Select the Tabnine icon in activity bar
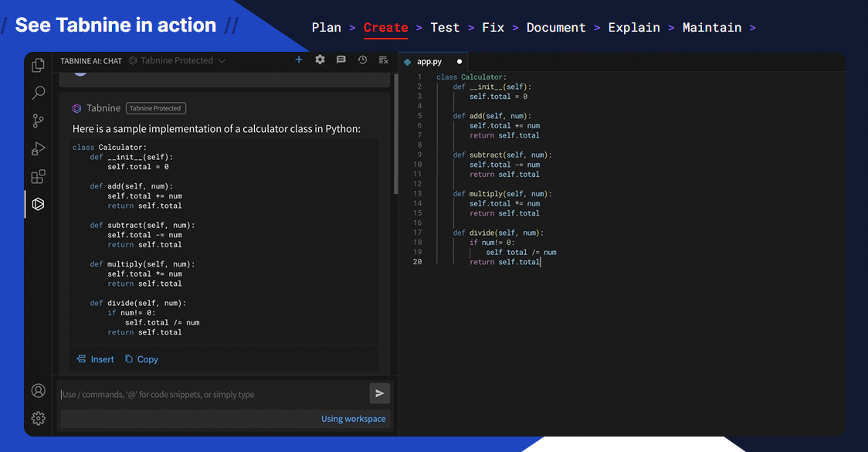Screen dimensions: 868x452 38,204
